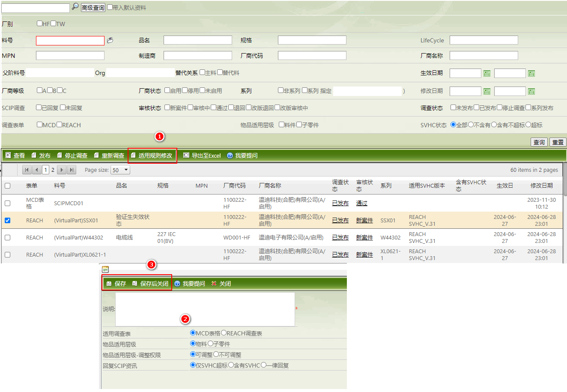This screenshot has height=392, width=567.
Task: Go to the first page of the grid
Action: coord(27,170)
